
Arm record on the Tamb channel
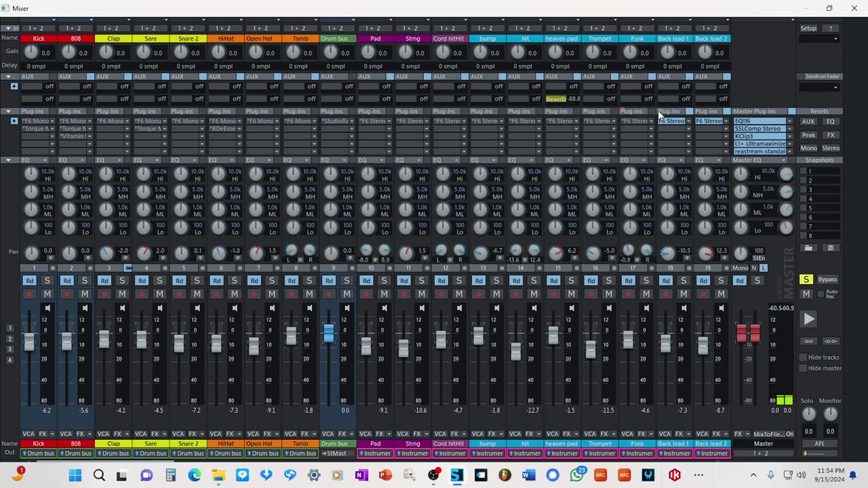point(292,294)
